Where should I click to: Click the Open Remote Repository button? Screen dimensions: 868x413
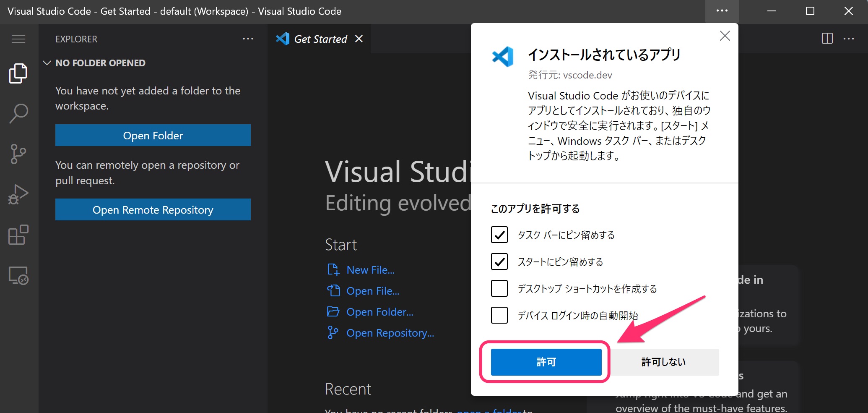click(x=153, y=209)
